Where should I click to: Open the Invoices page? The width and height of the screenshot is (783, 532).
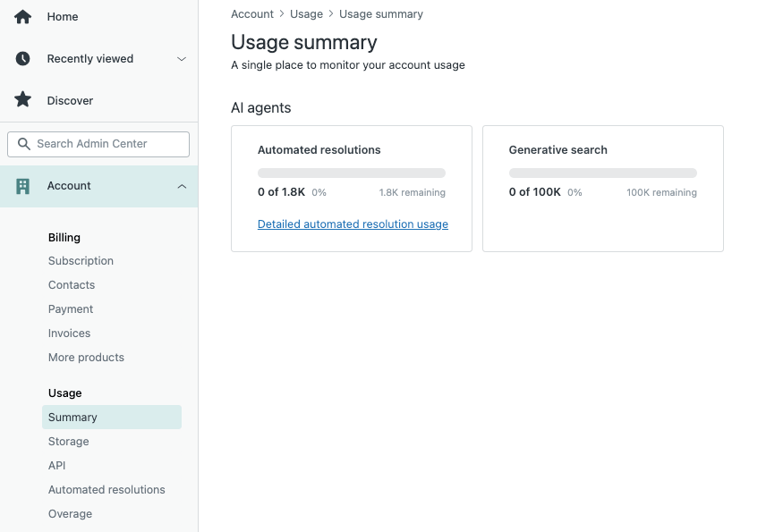pos(69,333)
